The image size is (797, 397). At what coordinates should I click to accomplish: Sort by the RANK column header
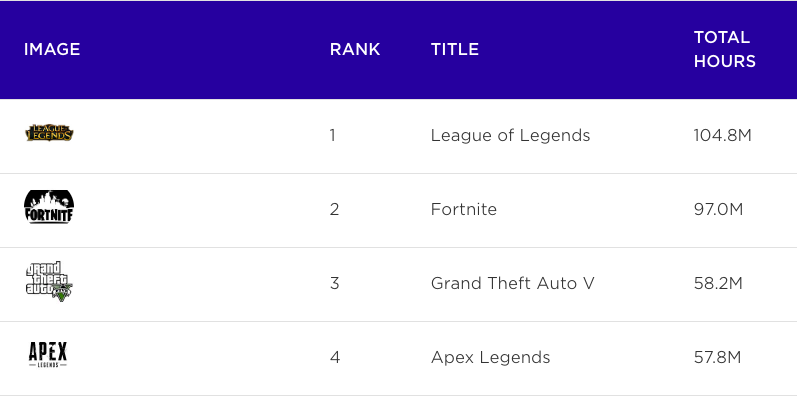click(x=355, y=49)
